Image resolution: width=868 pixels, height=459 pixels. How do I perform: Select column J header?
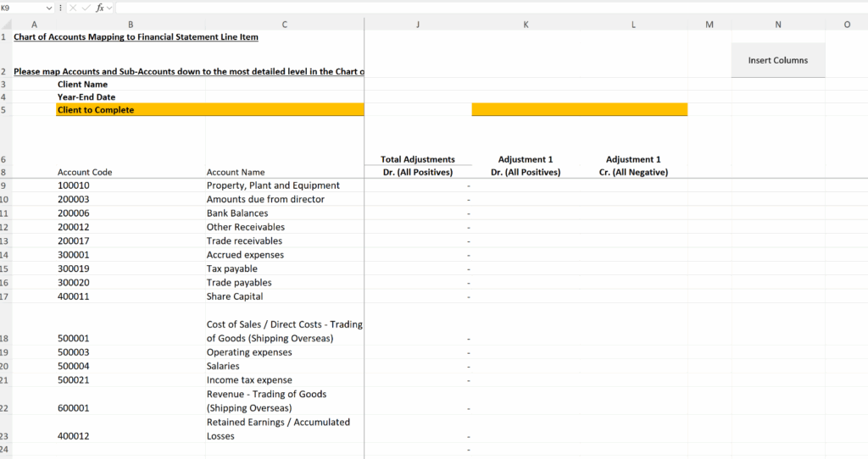[x=417, y=25]
